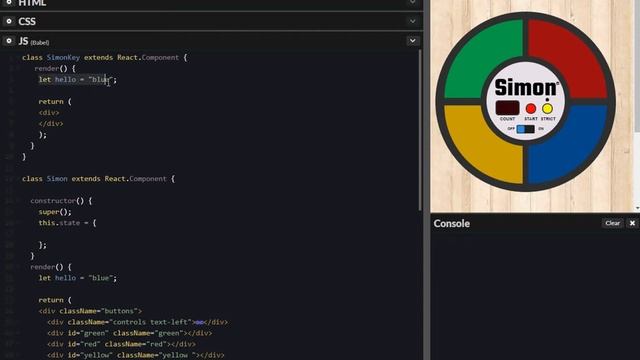This screenshot has height=360, width=640.
Task: Click the JS editor vertical scrollbar
Action: (x=420, y=130)
